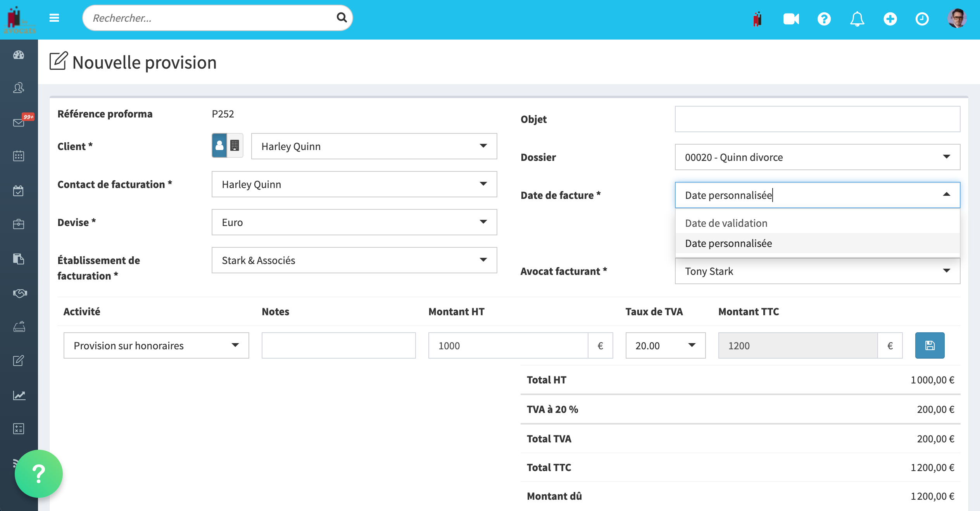Click the Nouvelle provision heading
This screenshot has height=511, width=980.
tap(144, 62)
